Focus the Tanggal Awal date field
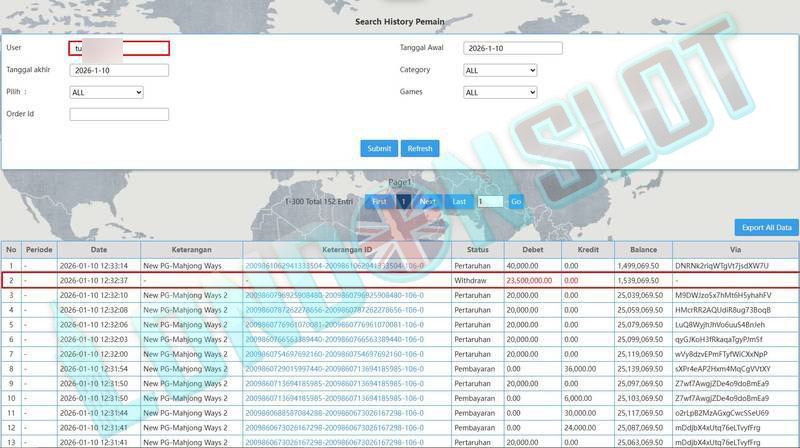 (x=513, y=48)
